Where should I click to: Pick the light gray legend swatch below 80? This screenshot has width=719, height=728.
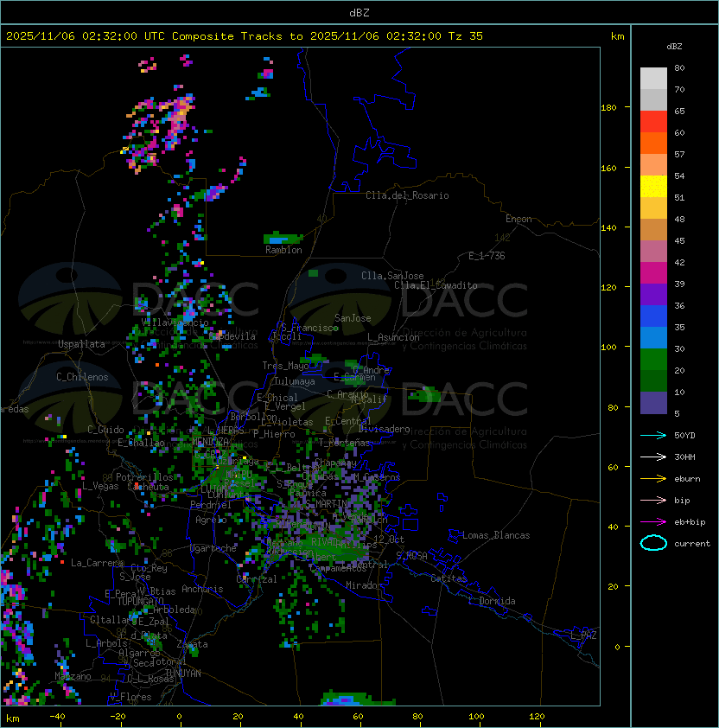(x=653, y=79)
